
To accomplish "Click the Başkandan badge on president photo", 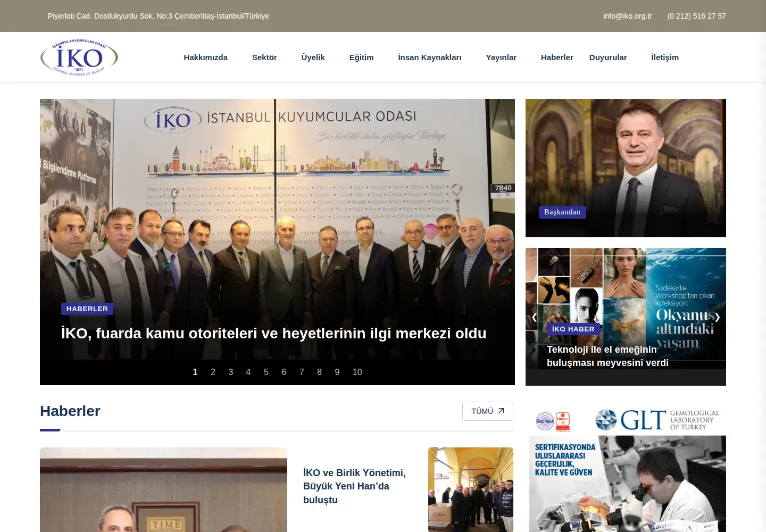I will tap(562, 212).
